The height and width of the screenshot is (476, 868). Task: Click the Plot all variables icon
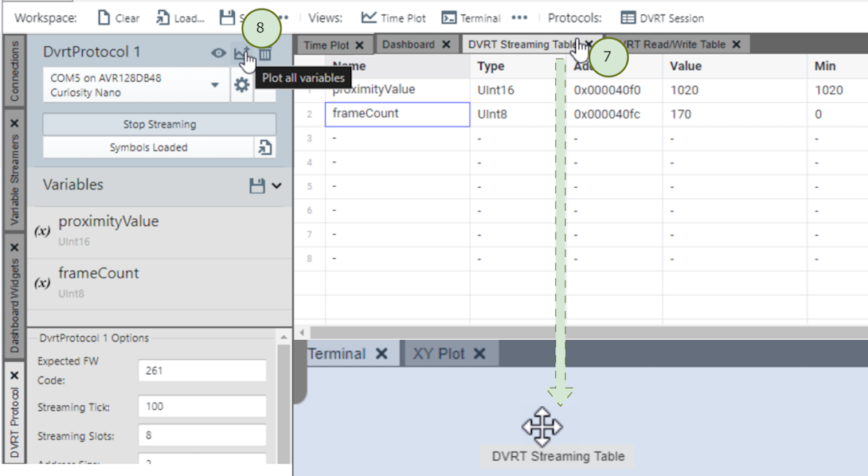(240, 53)
